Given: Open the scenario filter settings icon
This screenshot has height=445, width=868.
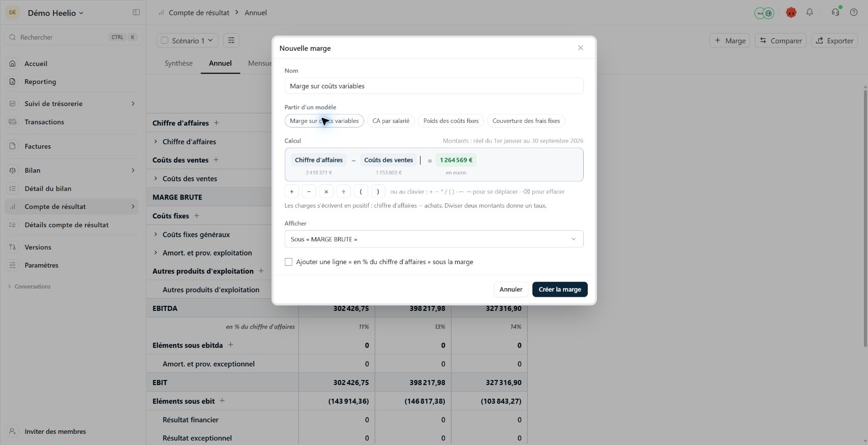Looking at the screenshot, I should 231,40.
